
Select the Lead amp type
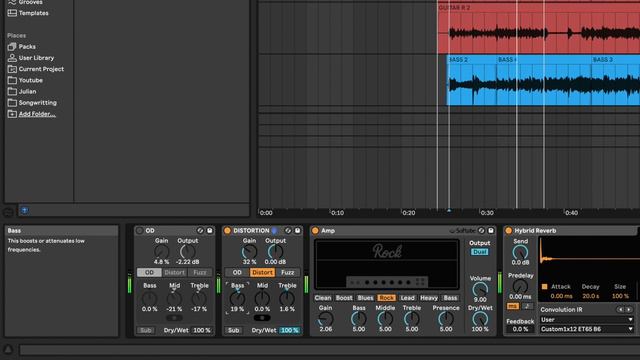408,298
